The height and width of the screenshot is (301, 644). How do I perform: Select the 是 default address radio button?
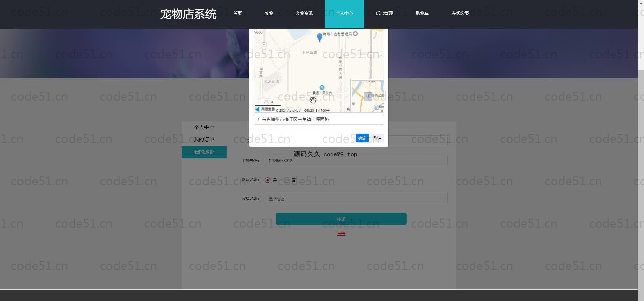coord(267,180)
